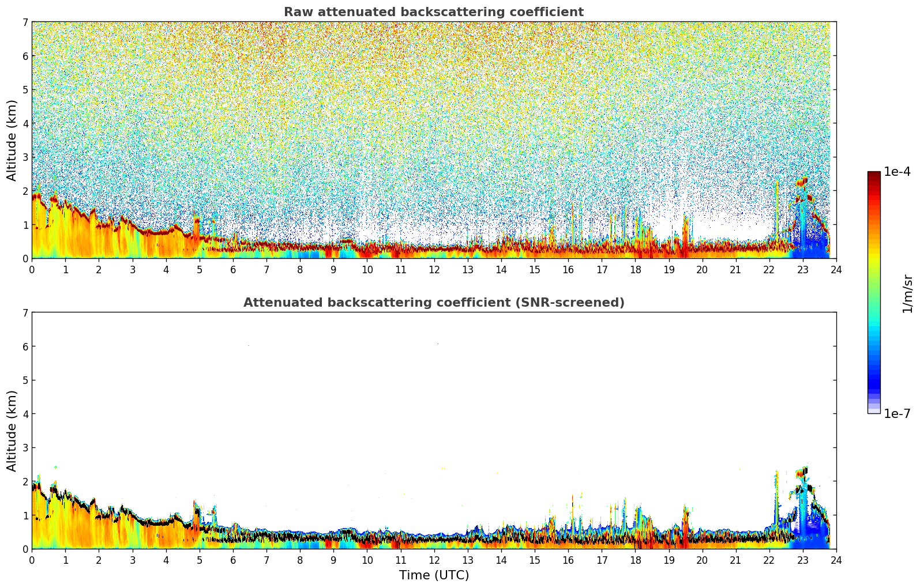Click the 'Time (UTC)' axis label
This screenshot has height=588, width=920.
point(434,575)
